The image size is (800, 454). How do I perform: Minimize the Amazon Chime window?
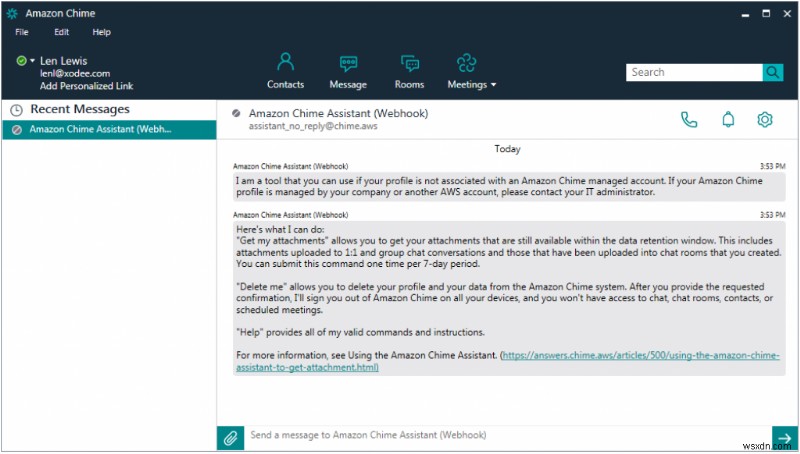(x=745, y=14)
